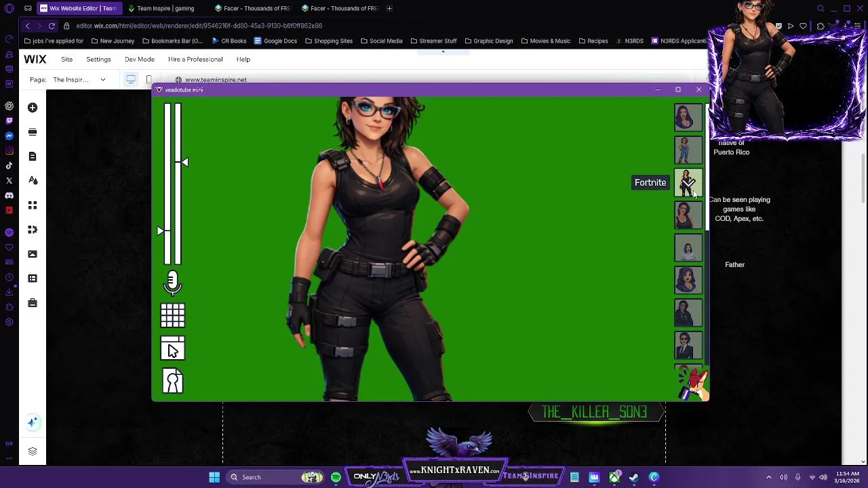Open Shopping Sites bookmark folder

pyautogui.click(x=329, y=41)
